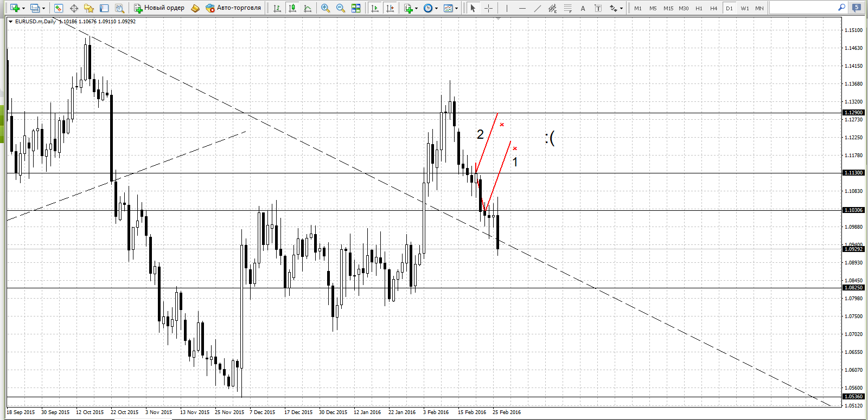Open the periodicity clock icon
The height and width of the screenshot is (420, 868).
[x=428, y=8]
